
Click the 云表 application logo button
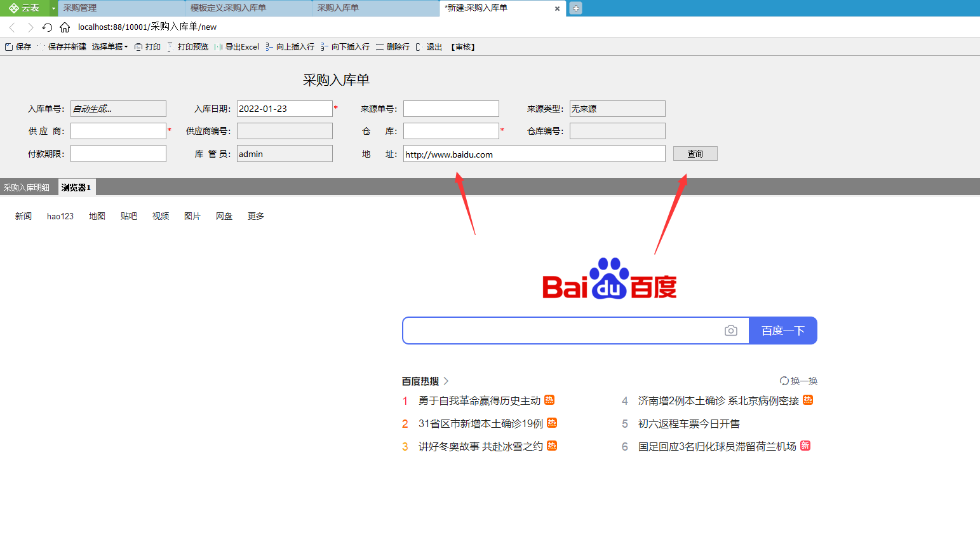(24, 8)
